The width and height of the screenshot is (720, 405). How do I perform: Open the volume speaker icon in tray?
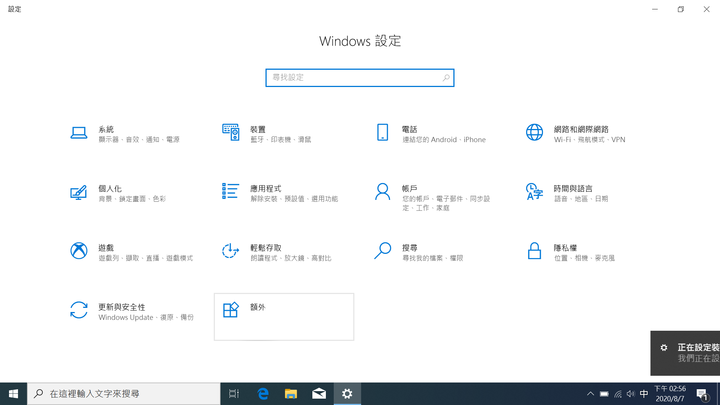pos(630,394)
